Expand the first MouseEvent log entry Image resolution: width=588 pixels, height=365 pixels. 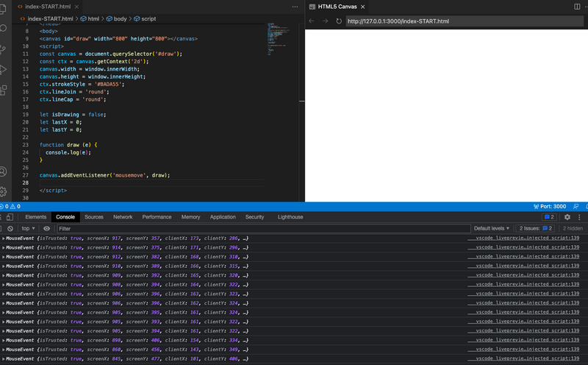4,238
